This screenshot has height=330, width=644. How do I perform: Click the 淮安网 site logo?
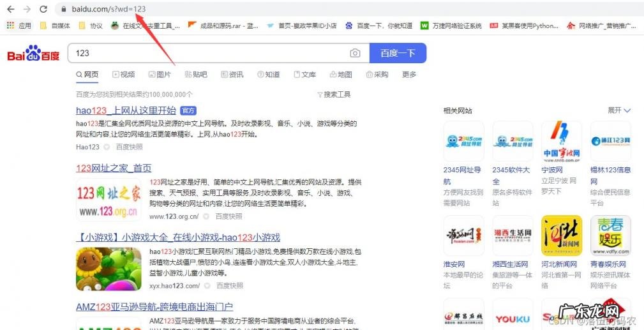(x=464, y=236)
